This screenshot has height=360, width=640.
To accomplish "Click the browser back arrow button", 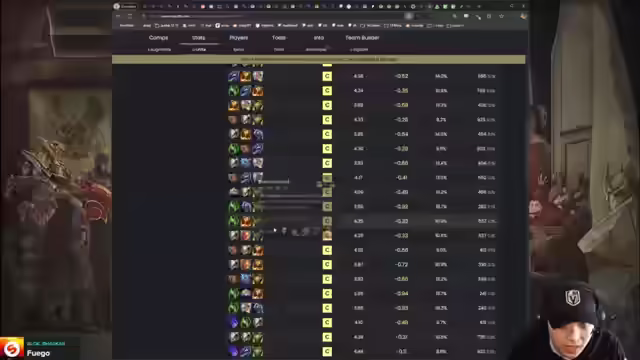I will tap(118, 16).
